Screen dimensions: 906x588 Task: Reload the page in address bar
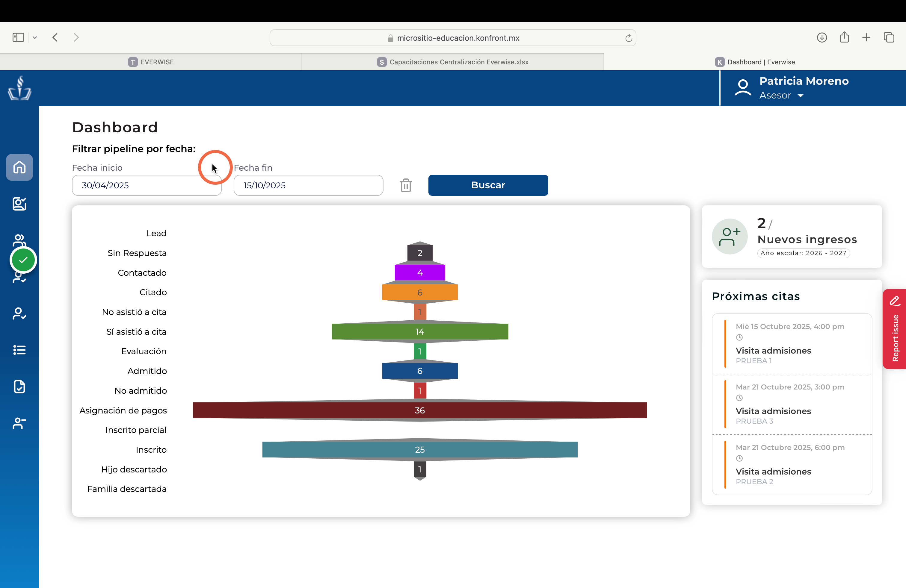629,38
